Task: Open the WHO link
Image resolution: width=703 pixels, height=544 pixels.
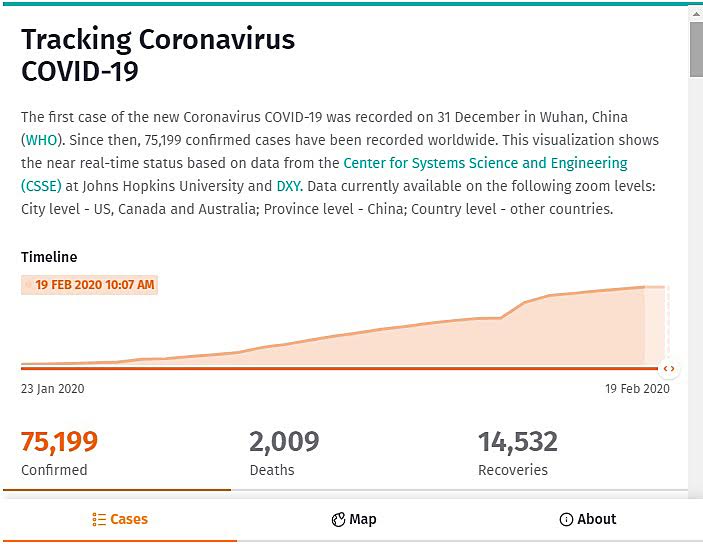Action: click(x=41, y=140)
